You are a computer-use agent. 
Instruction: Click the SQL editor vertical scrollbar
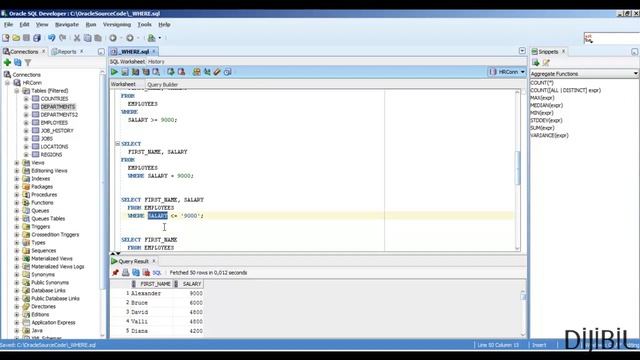coord(518,169)
